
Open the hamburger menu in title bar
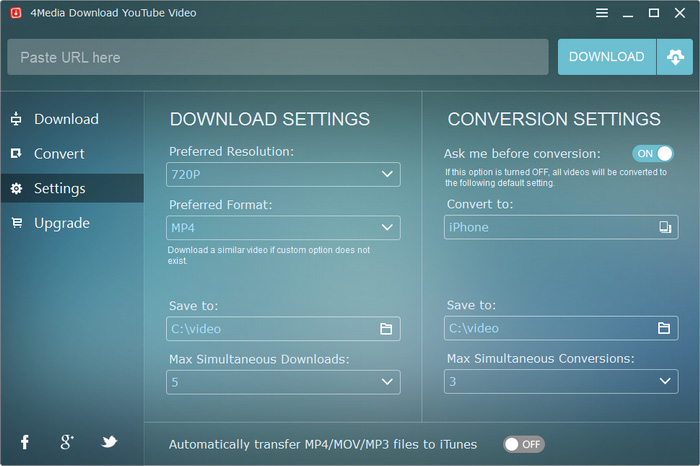(x=602, y=13)
